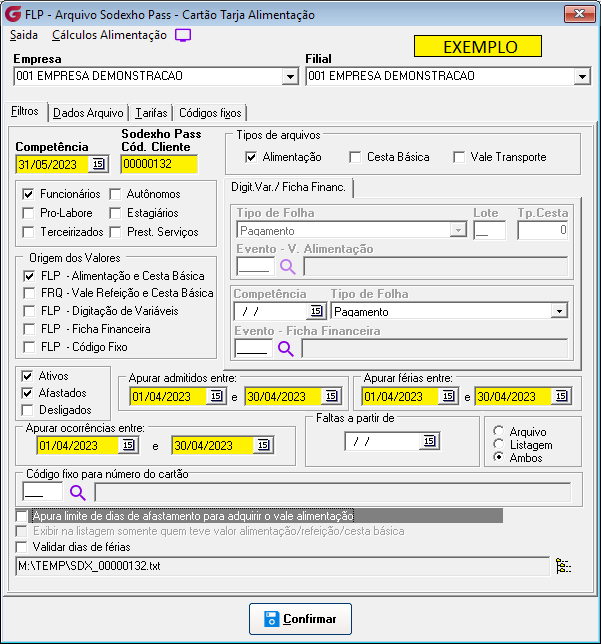This screenshot has height=644, width=601.
Task: Toggle Apura limite de dias de afastamento checkbox
Action: (21, 516)
